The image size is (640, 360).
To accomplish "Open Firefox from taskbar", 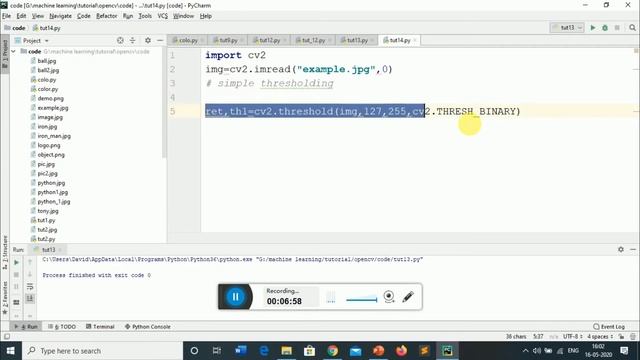I will click(401, 351).
